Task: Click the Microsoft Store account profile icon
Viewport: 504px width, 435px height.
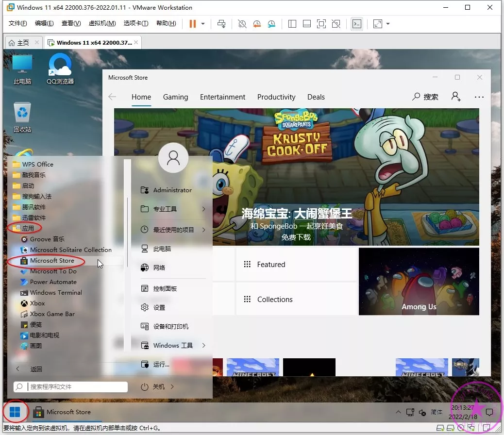Action: (456, 97)
